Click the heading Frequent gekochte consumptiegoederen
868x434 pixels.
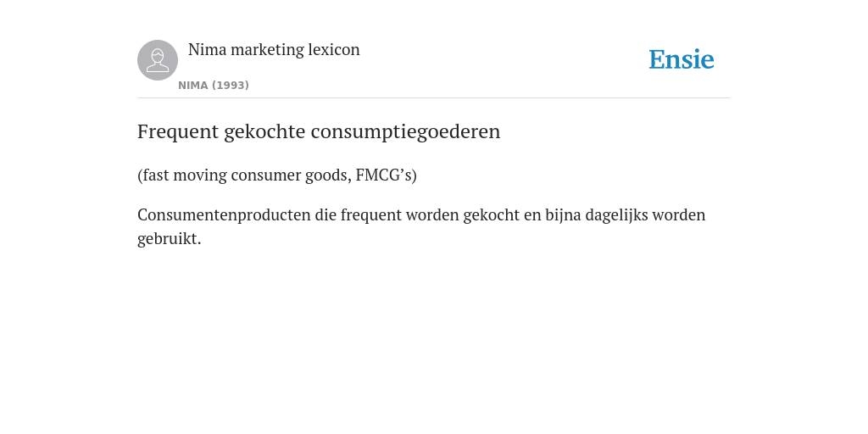point(319,131)
